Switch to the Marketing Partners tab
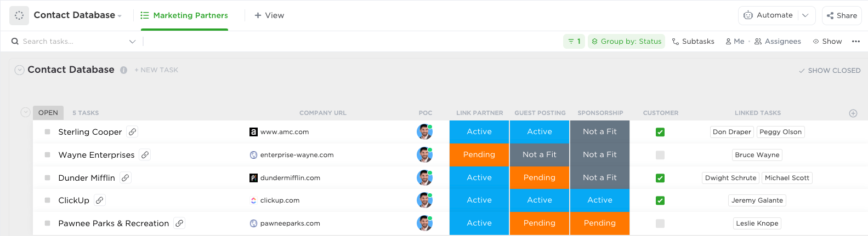The image size is (868, 236). coord(184,15)
